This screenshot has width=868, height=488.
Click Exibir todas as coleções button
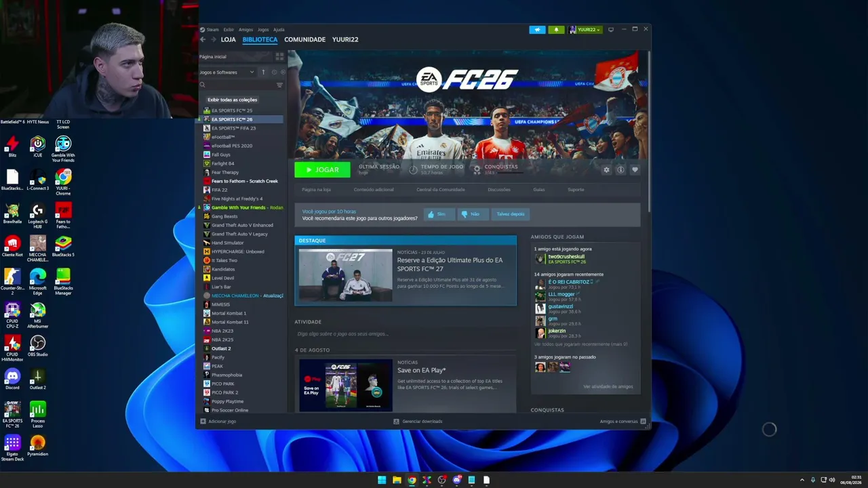tap(232, 100)
